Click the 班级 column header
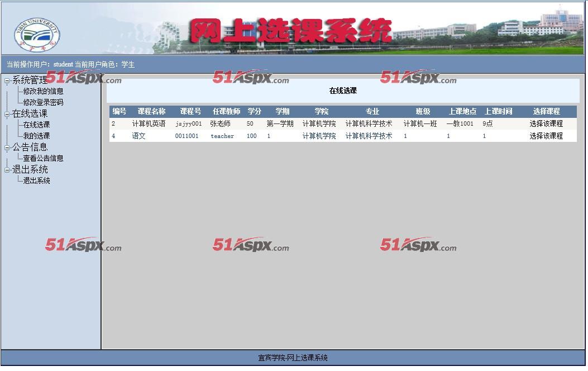 [x=423, y=111]
